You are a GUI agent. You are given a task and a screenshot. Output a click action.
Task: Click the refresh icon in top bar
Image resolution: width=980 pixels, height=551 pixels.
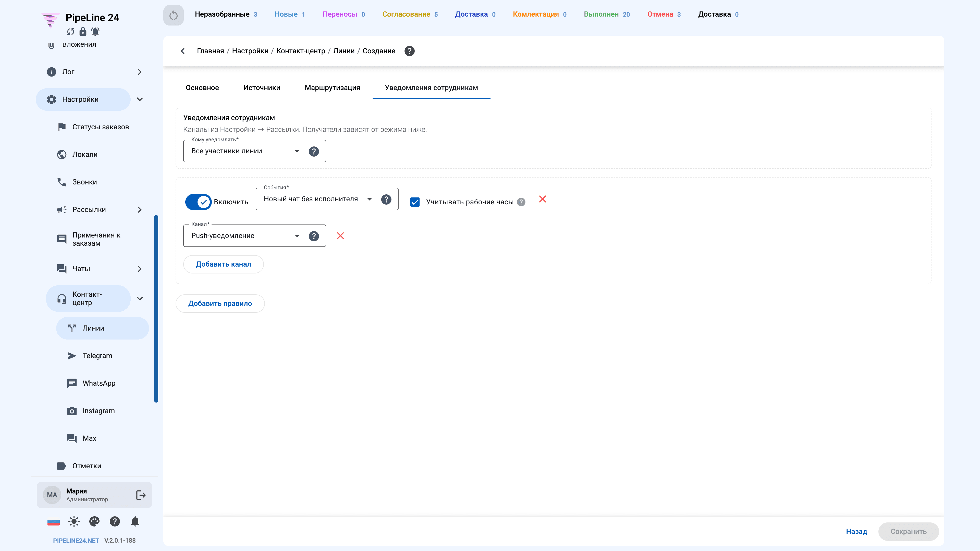tap(174, 15)
